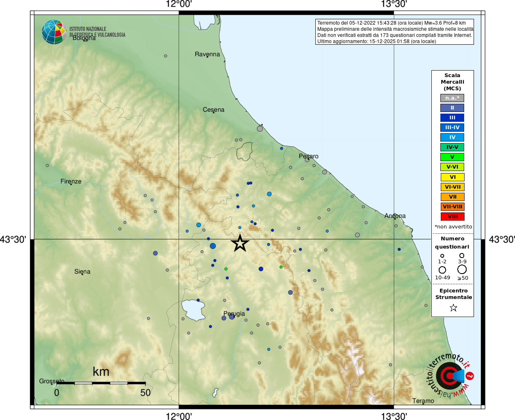Click the Ravenna city label

(x=207, y=54)
